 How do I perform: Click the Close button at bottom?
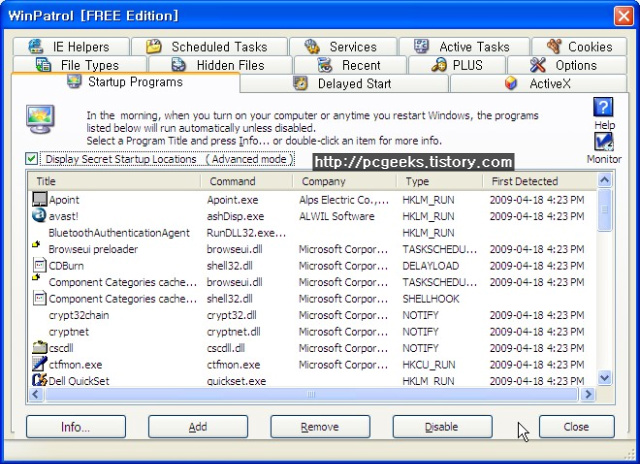pos(576,427)
